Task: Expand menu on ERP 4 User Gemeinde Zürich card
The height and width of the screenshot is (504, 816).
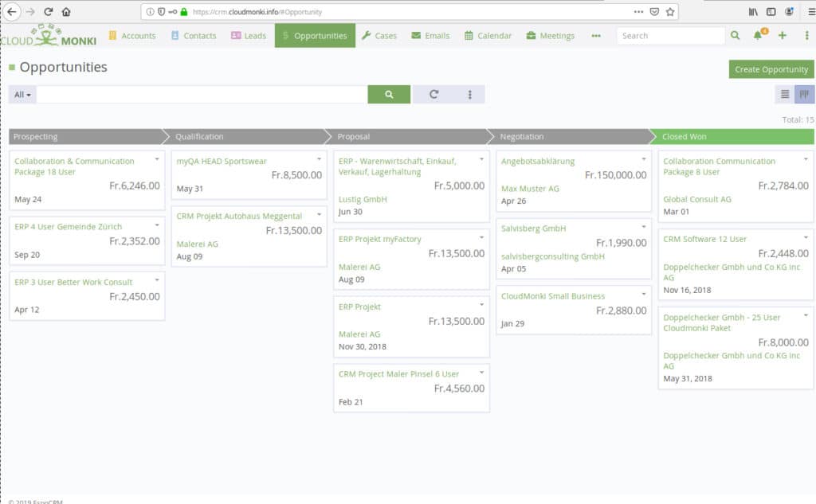Action: [157, 225]
